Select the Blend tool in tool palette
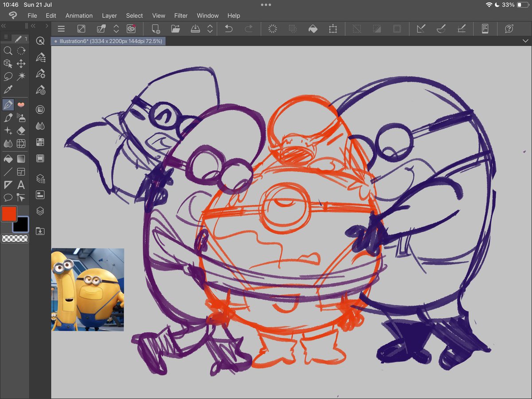Viewport: 532px width, 399px height. pos(8,144)
